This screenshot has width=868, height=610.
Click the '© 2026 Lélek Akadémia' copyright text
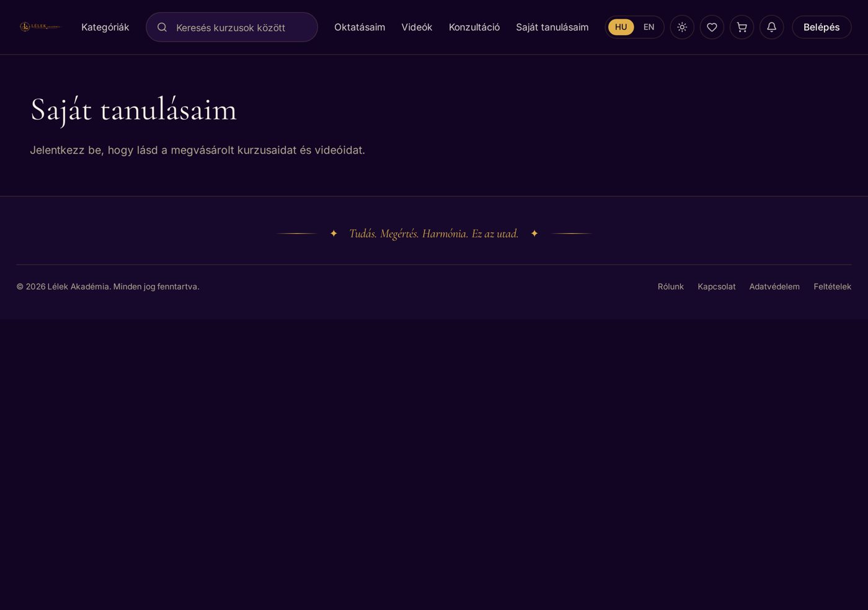point(108,286)
